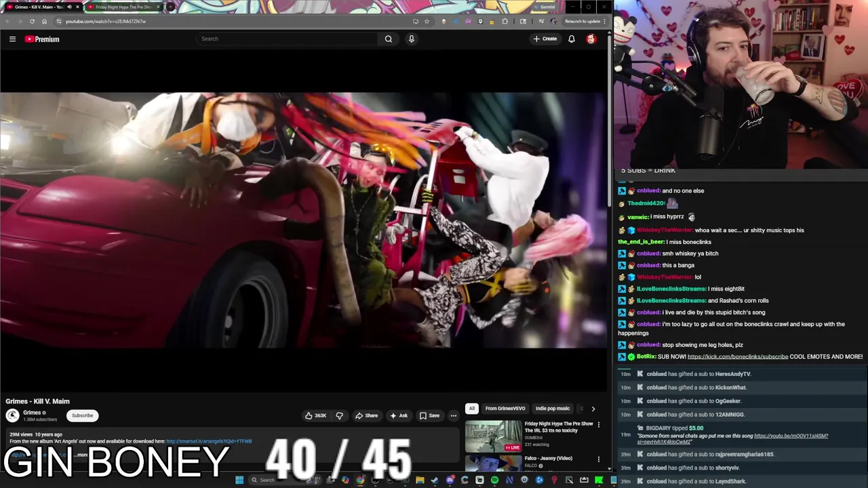
Task: Open options for Friday Night Hype video
Action: pyautogui.click(x=598, y=425)
